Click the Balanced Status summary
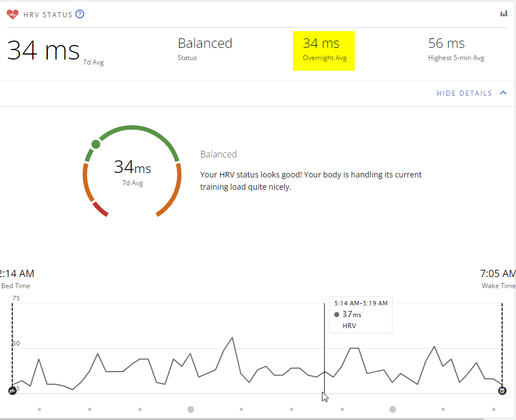 click(205, 50)
